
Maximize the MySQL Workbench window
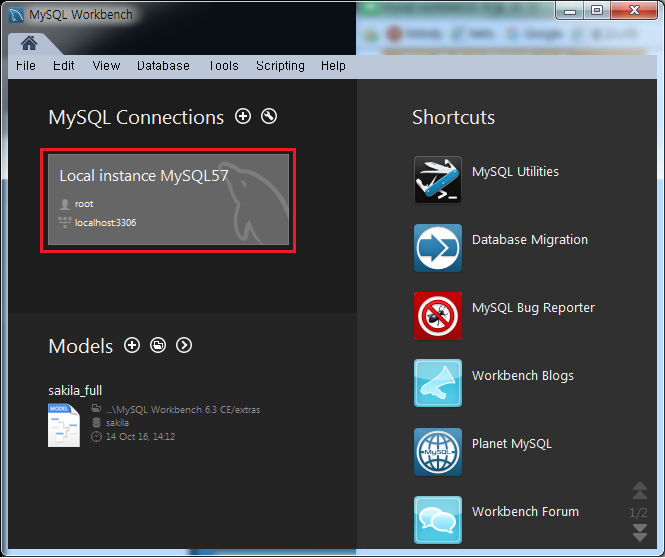(597, 11)
